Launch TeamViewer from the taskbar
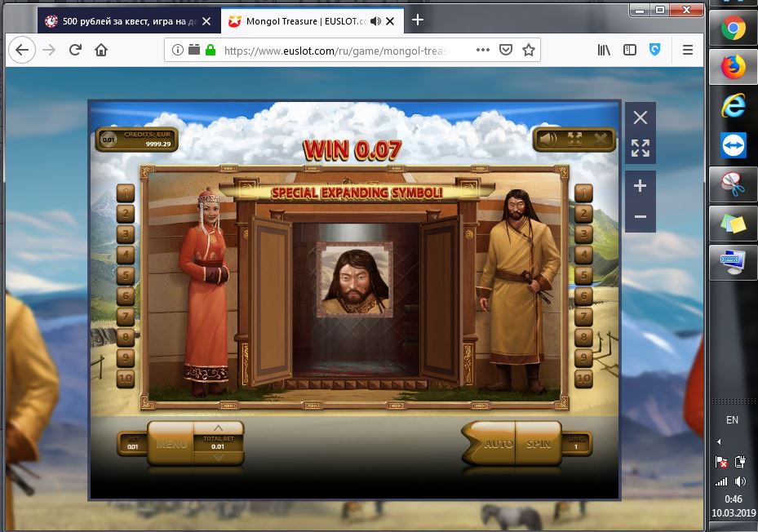 point(733,145)
